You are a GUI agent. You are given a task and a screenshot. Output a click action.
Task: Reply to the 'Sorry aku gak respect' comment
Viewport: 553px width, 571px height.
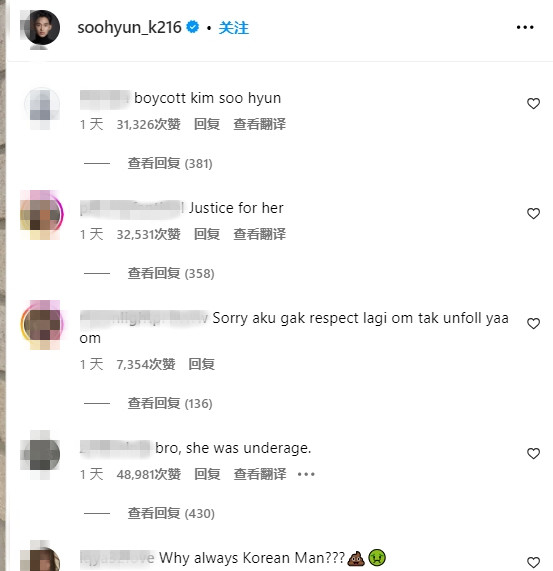pyautogui.click(x=201, y=364)
